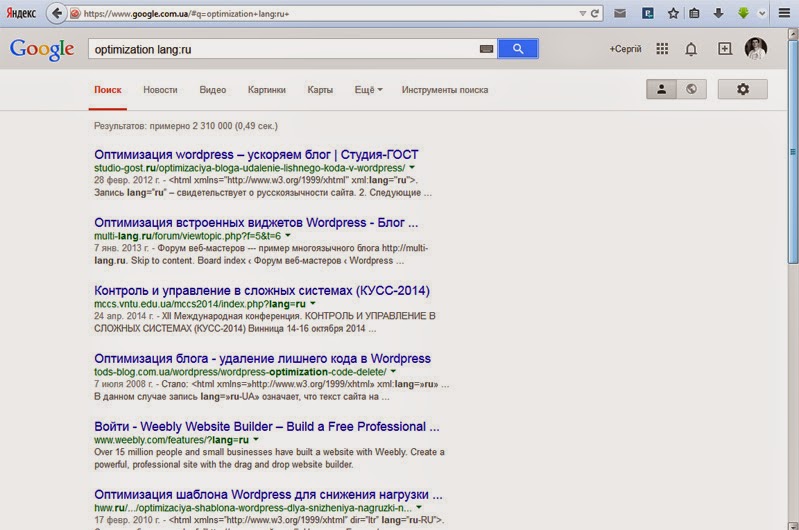Open Google notifications bell
The height and width of the screenshot is (530, 799).
(691, 49)
